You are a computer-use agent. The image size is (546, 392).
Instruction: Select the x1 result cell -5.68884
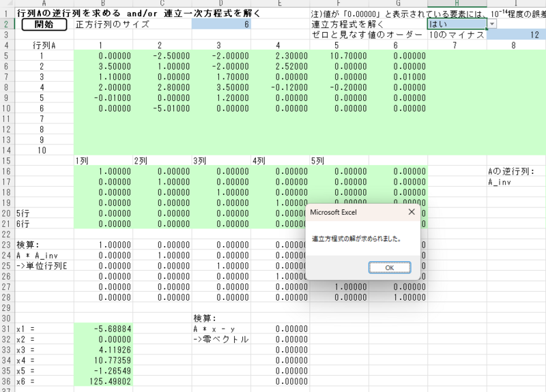(x=103, y=328)
